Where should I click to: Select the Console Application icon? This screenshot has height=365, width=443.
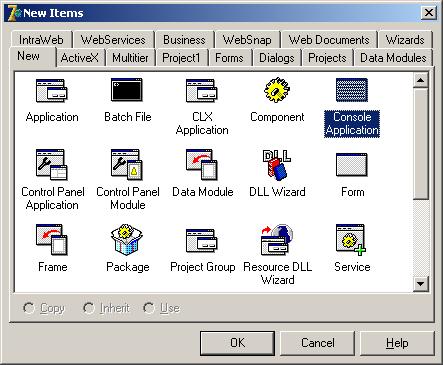coord(352,90)
